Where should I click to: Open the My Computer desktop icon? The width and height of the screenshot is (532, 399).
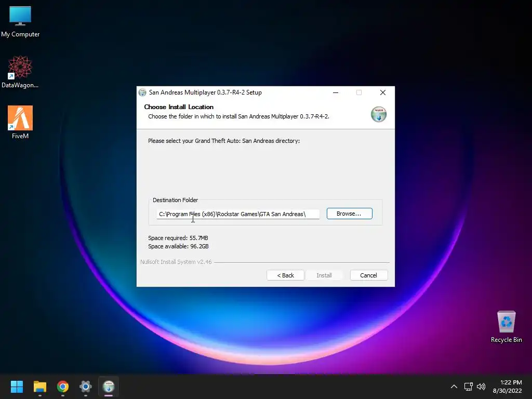20,21
